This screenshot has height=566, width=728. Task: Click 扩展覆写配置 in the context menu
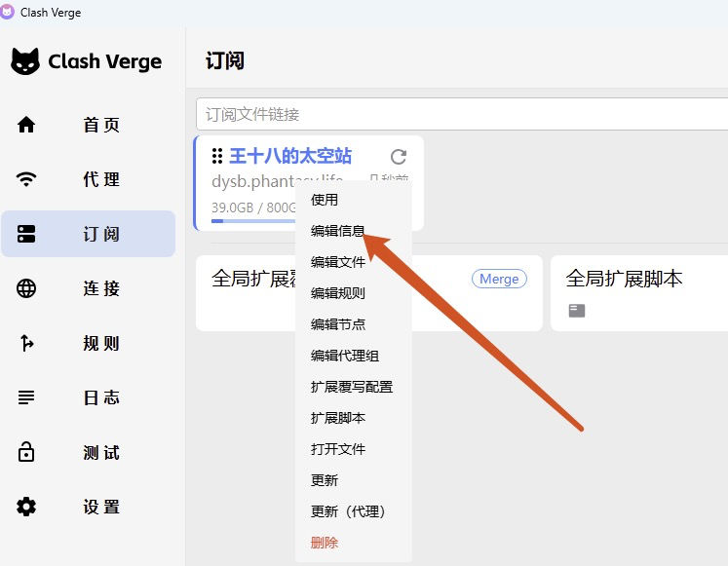click(351, 387)
